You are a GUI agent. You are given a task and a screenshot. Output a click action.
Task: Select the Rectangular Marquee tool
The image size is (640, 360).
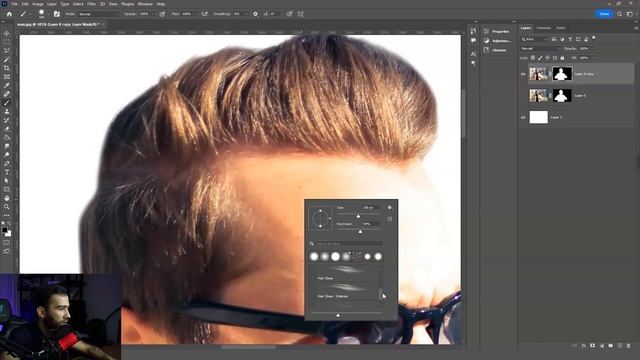pos(7,42)
